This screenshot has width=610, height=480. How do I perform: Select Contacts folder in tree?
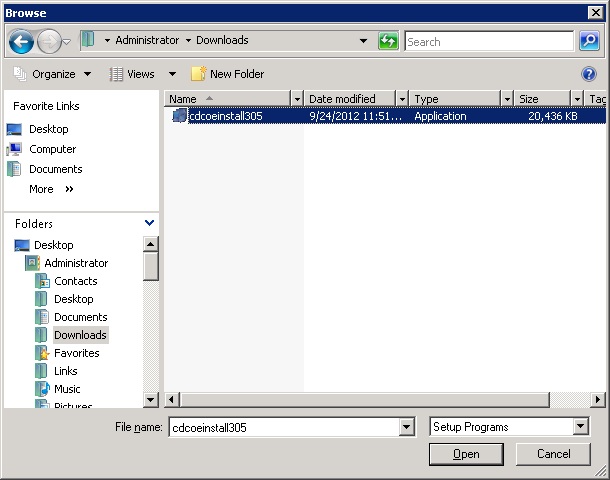click(66, 281)
